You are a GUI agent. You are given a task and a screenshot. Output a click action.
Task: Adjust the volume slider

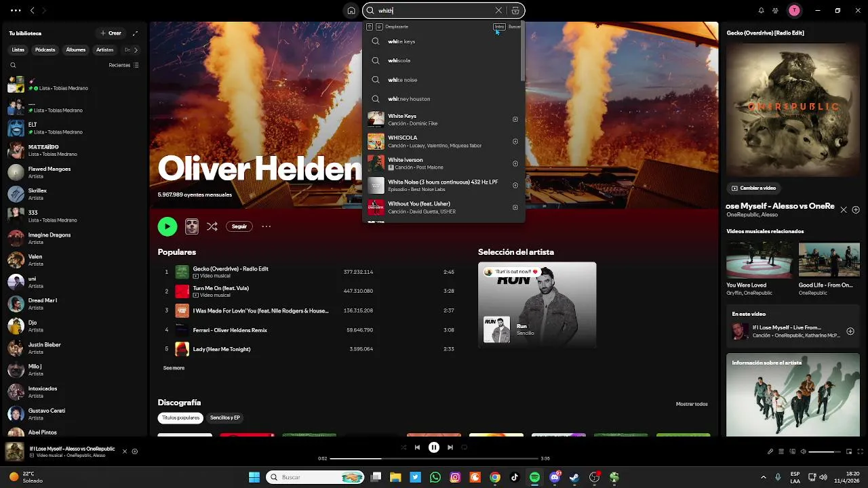coord(824,451)
